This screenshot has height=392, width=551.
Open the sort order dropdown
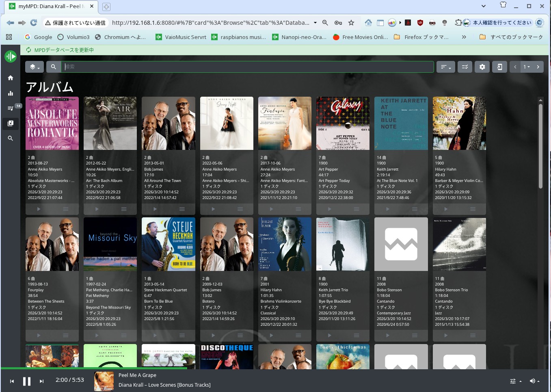coord(445,67)
